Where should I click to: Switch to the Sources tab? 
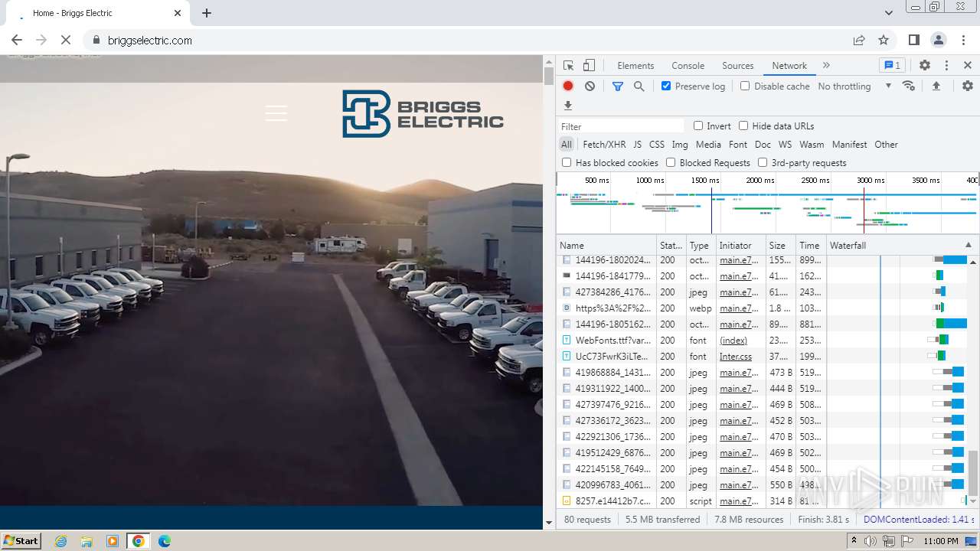[x=737, y=66]
